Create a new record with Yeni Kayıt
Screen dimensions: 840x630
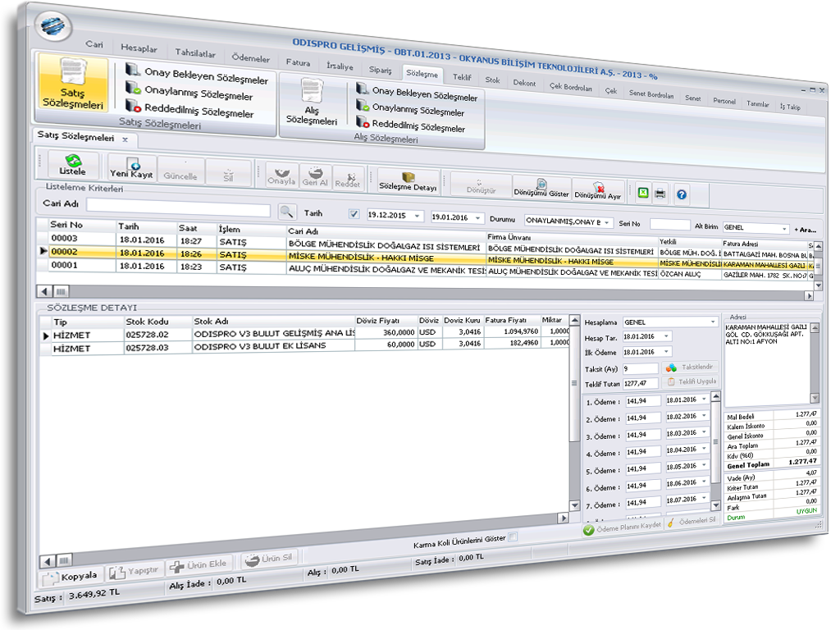pos(131,168)
